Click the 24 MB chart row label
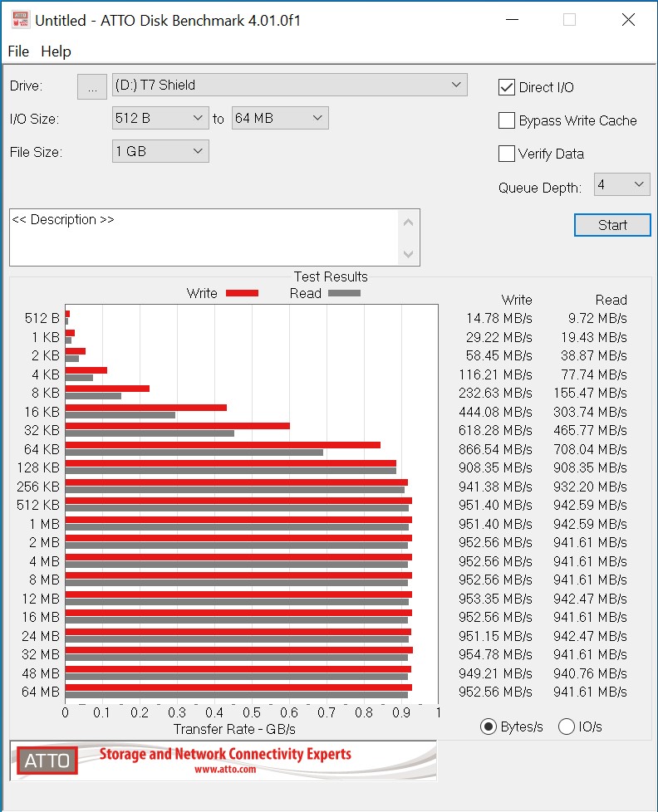The image size is (658, 812). pyautogui.click(x=41, y=636)
